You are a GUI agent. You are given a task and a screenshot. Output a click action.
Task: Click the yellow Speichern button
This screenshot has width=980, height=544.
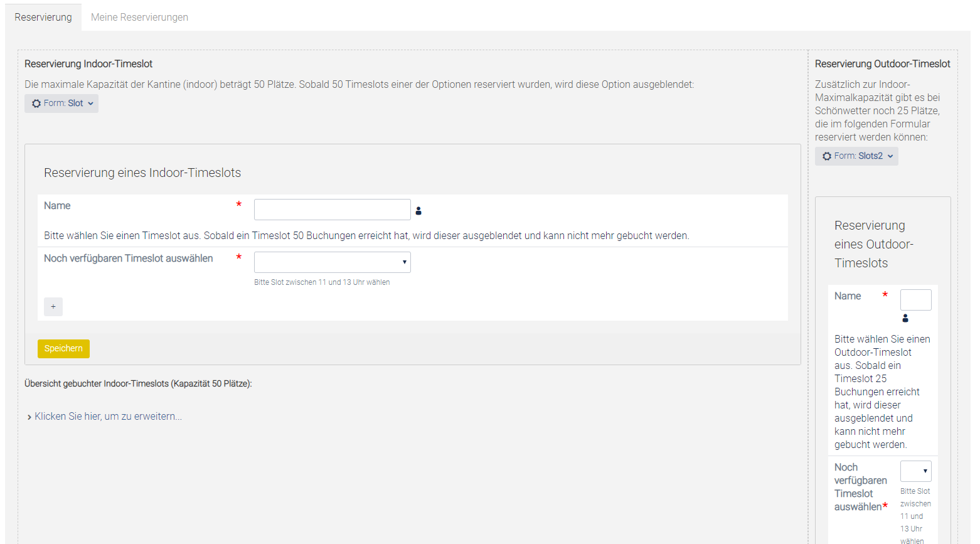coord(63,349)
